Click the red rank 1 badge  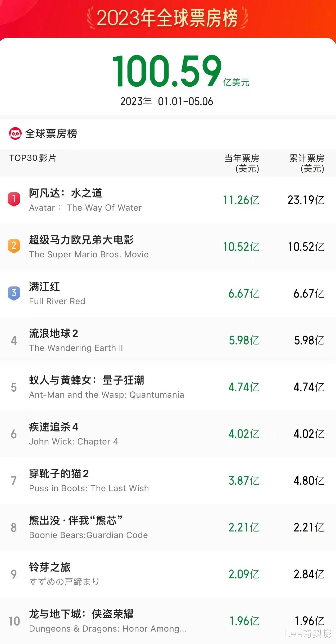pyautogui.click(x=14, y=199)
